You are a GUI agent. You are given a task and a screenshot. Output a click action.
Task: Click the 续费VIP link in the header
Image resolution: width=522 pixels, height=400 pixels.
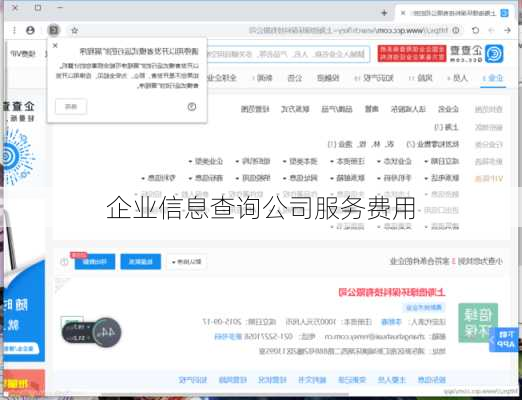22,54
